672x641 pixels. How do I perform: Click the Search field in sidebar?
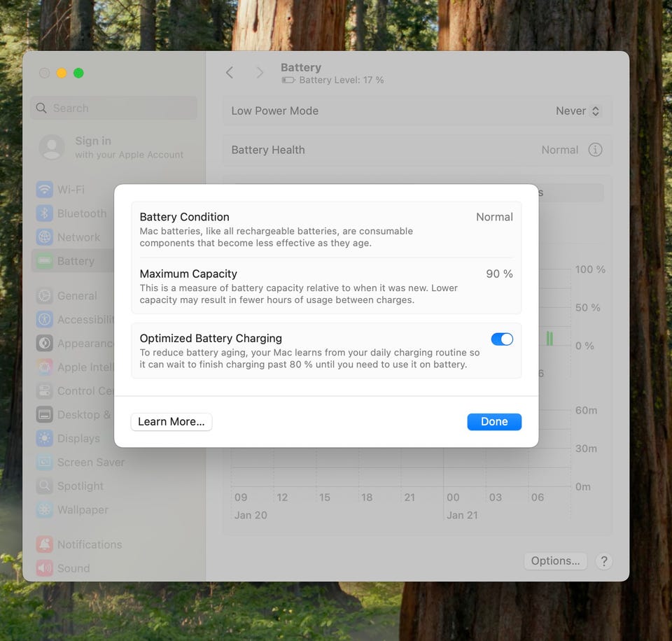point(114,108)
